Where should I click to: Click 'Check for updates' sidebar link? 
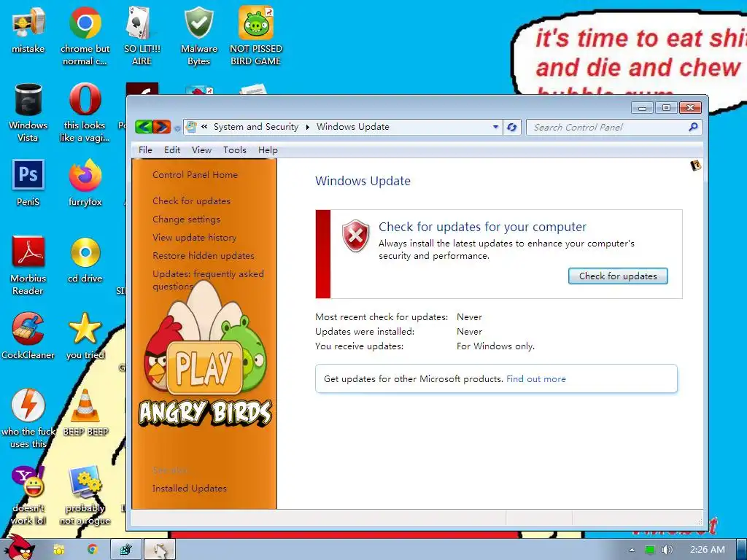[192, 201]
